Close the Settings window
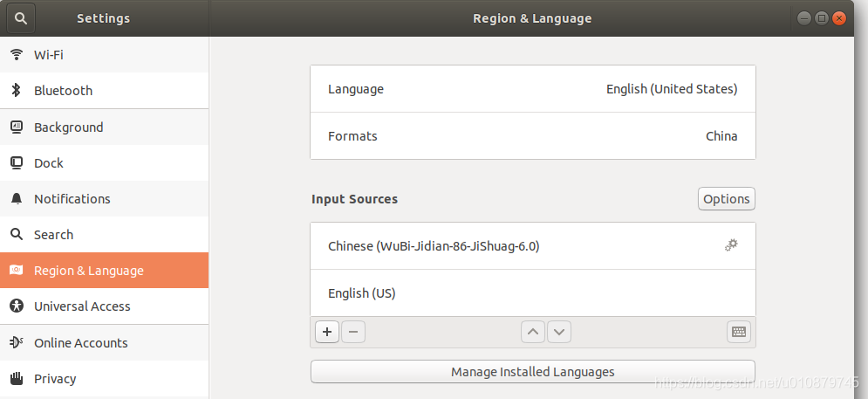This screenshot has height=399, width=868. pyautogui.click(x=839, y=18)
